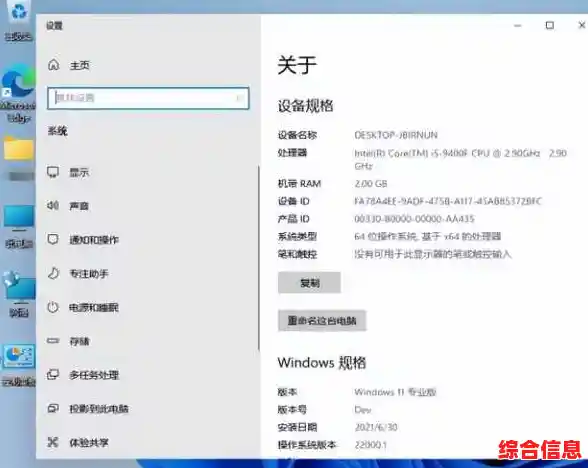Click the 关于 page heading

(297, 65)
